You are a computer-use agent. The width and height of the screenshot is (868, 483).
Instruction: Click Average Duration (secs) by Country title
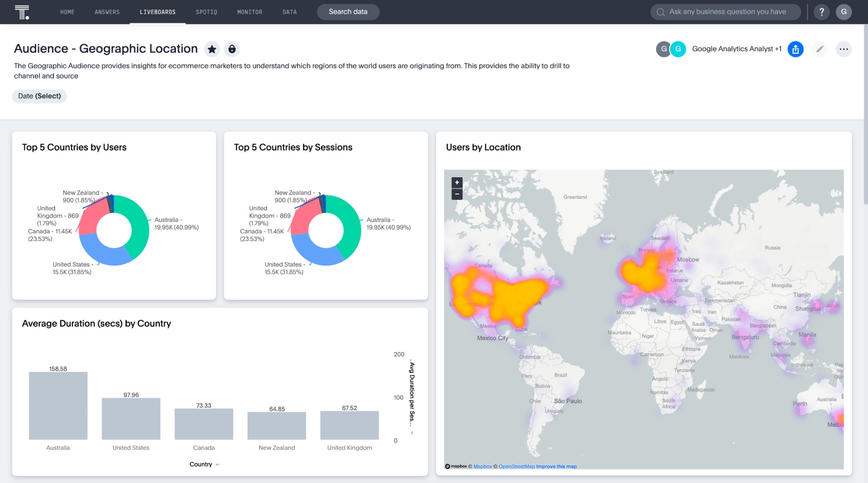(96, 324)
